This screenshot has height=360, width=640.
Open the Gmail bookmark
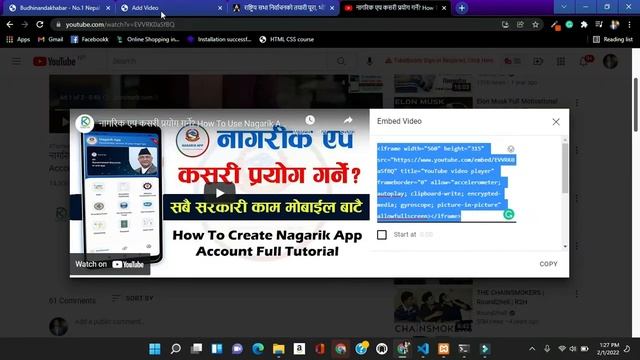tap(51, 39)
